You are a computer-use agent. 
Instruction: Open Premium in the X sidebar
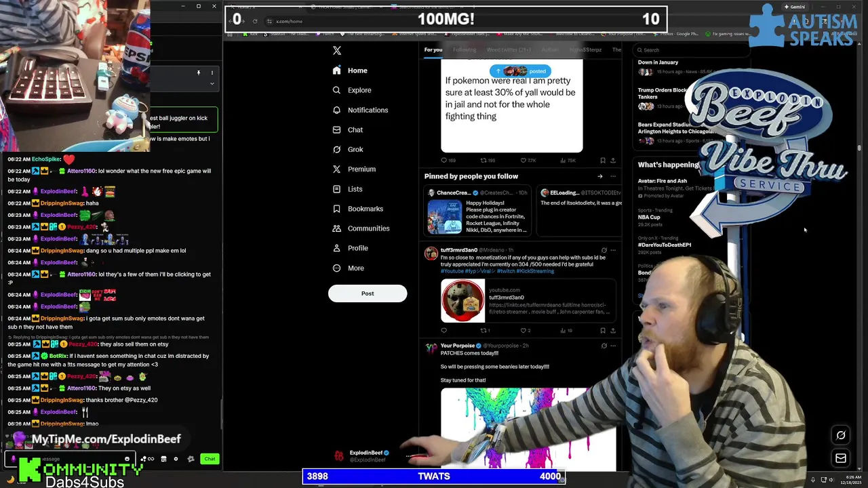point(353,169)
